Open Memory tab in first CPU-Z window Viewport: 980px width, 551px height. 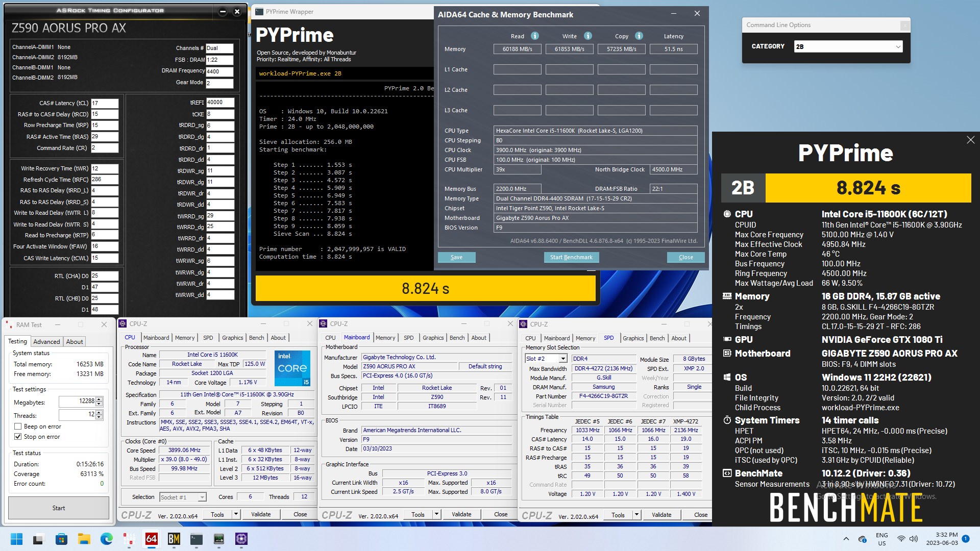coord(184,338)
